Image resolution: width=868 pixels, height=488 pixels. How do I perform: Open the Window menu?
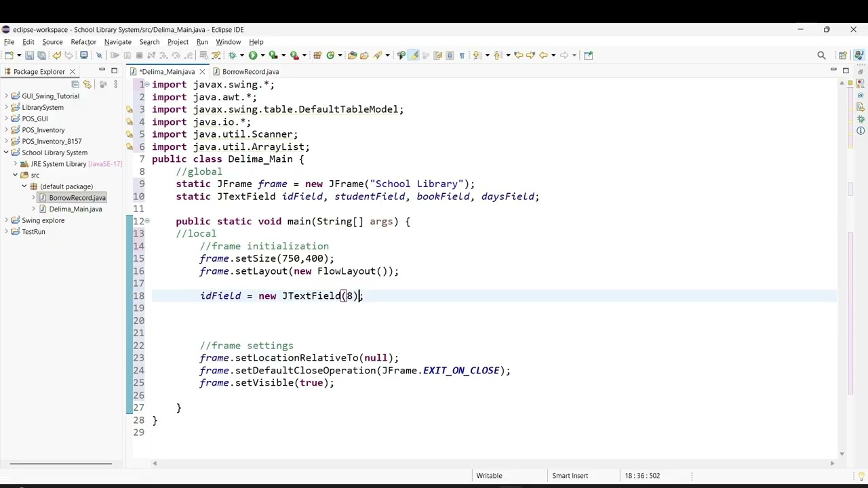click(228, 42)
